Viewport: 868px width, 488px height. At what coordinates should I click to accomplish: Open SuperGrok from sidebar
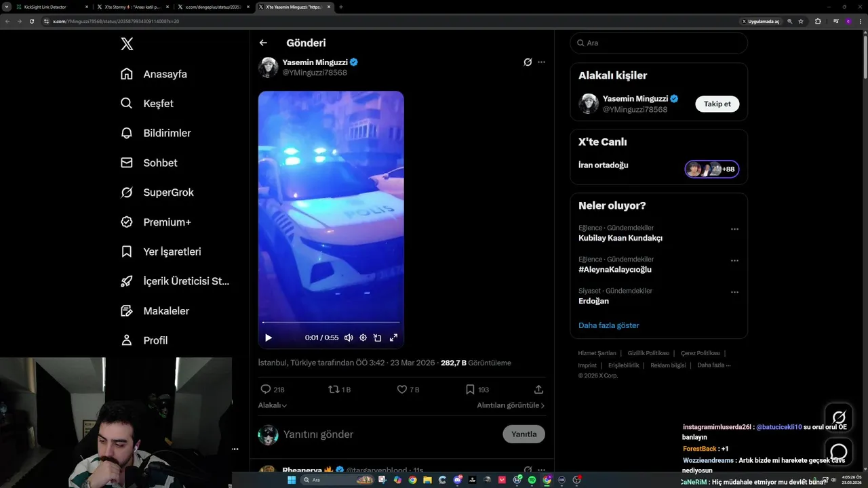tap(157, 192)
